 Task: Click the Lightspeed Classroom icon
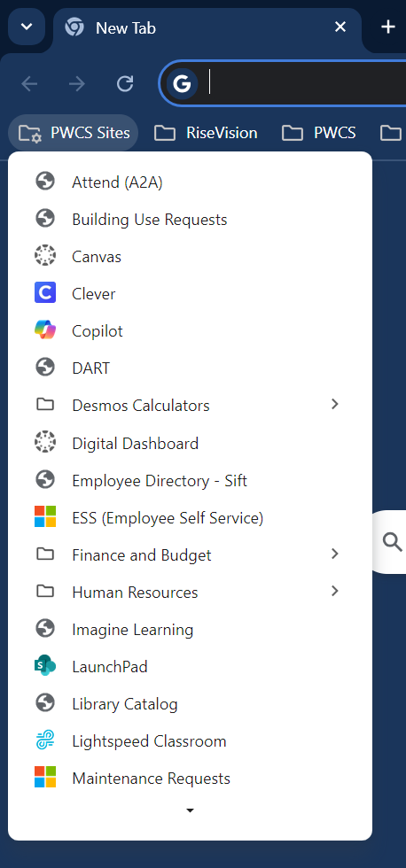(x=45, y=740)
